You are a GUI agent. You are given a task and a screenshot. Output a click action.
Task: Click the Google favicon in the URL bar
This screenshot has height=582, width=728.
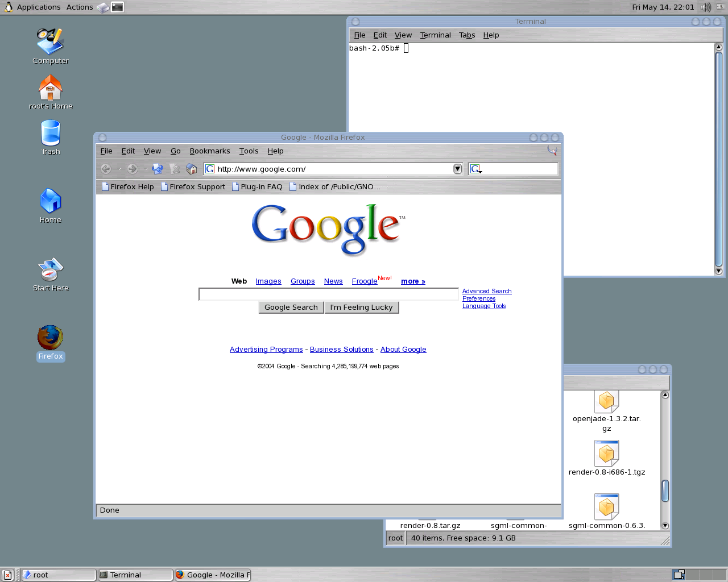[210, 169]
